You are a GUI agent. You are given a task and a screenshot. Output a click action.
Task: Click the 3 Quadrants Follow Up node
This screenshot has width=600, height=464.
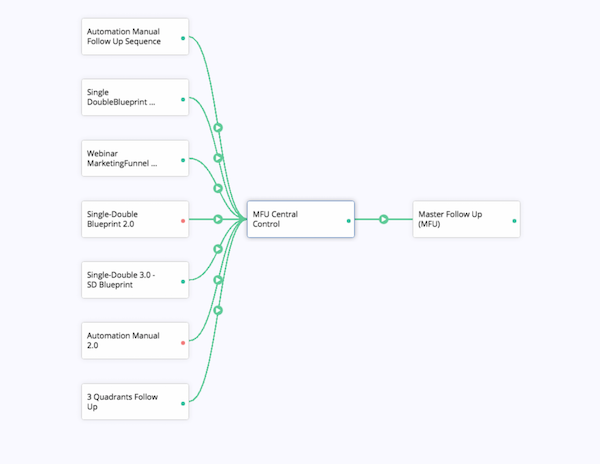(135, 402)
